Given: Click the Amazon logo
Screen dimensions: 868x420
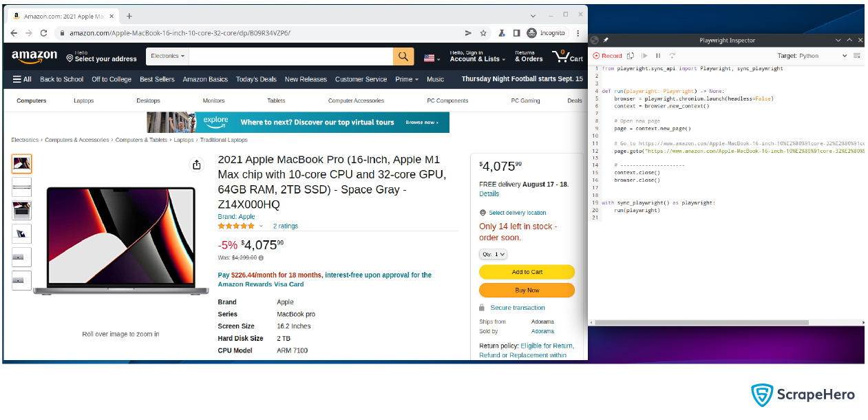Looking at the screenshot, I should (34, 56).
